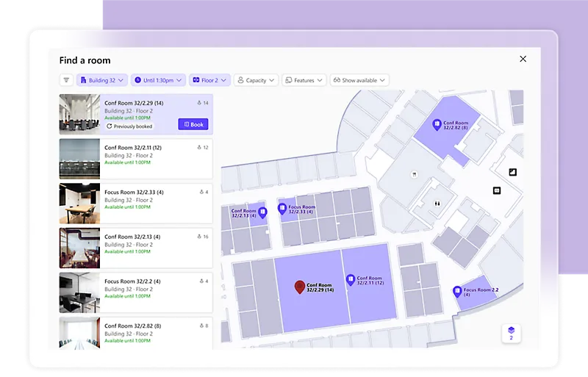This screenshot has width=588, height=377.
Task: Click the Conf Room 32/2.13 map pin
Action: (262, 213)
